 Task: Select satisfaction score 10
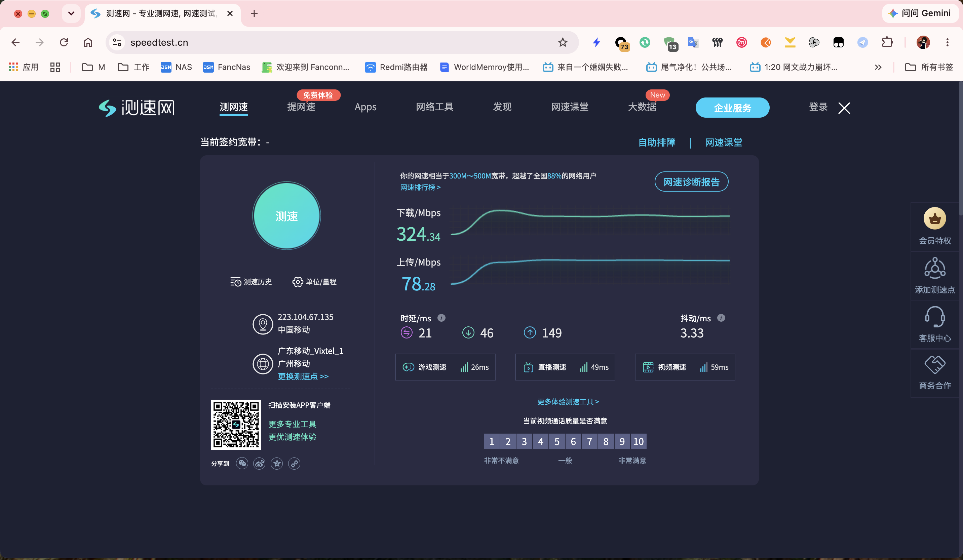[x=639, y=441]
